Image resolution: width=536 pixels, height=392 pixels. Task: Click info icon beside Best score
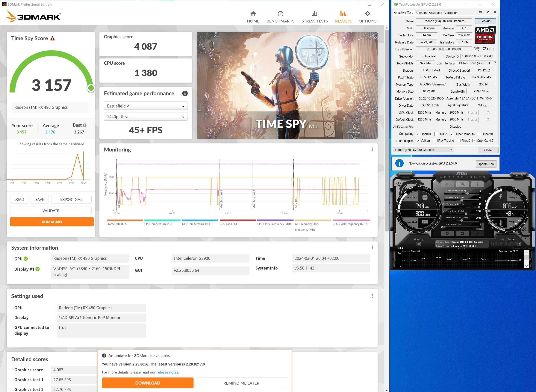[x=85, y=125]
